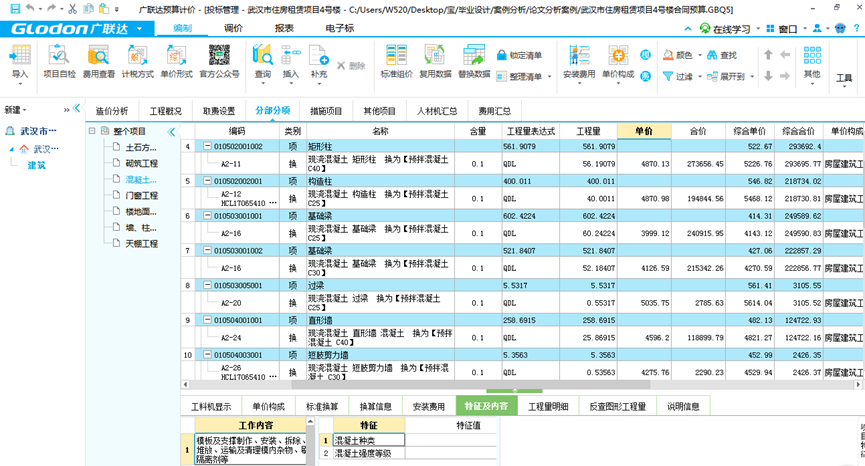865x466 pixels.
Task: Click the 锁定清单 lock list icon
Action: pyautogui.click(x=519, y=55)
